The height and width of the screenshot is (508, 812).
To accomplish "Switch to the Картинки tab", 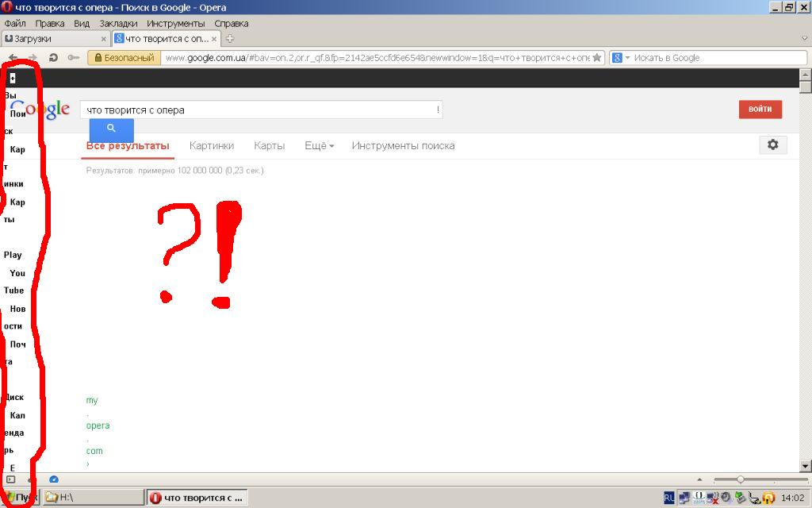I will [x=212, y=145].
